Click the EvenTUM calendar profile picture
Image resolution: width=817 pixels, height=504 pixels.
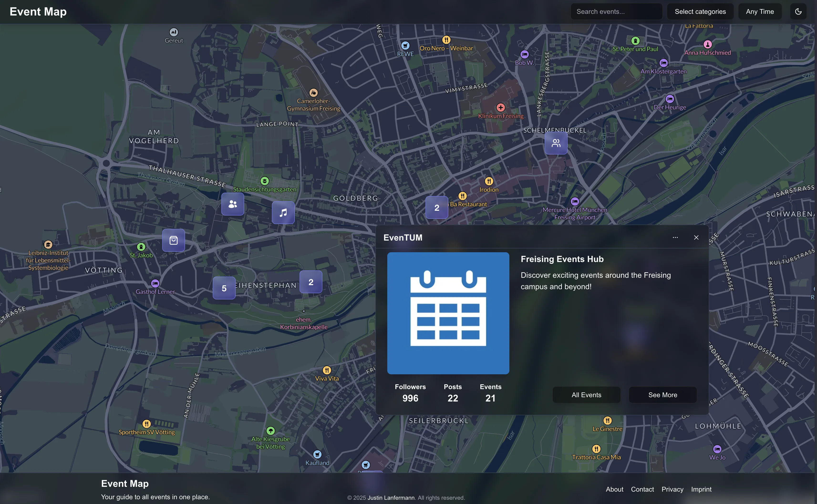[x=448, y=314]
